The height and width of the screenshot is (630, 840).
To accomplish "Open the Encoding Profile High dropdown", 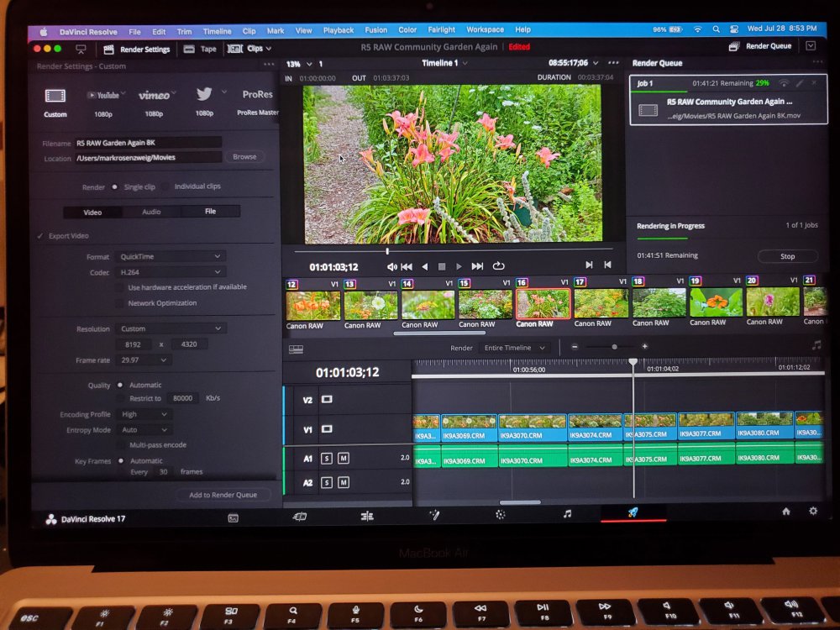I will pyautogui.click(x=144, y=414).
